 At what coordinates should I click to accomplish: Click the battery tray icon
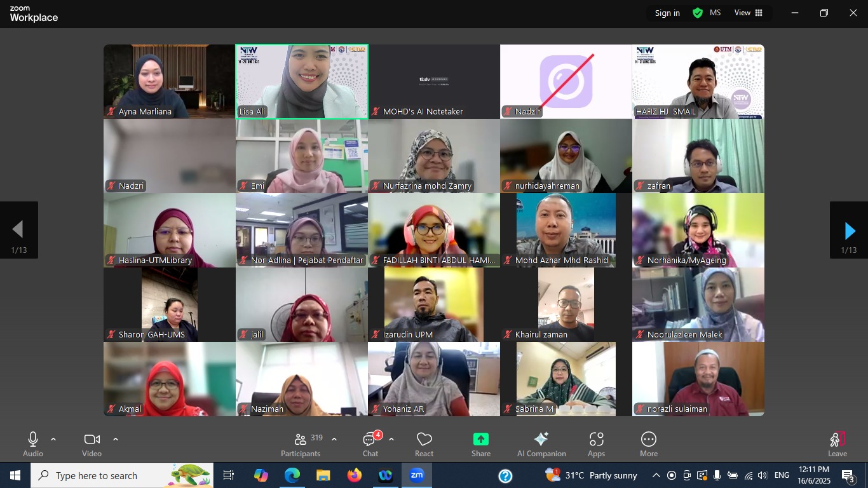[733, 475]
